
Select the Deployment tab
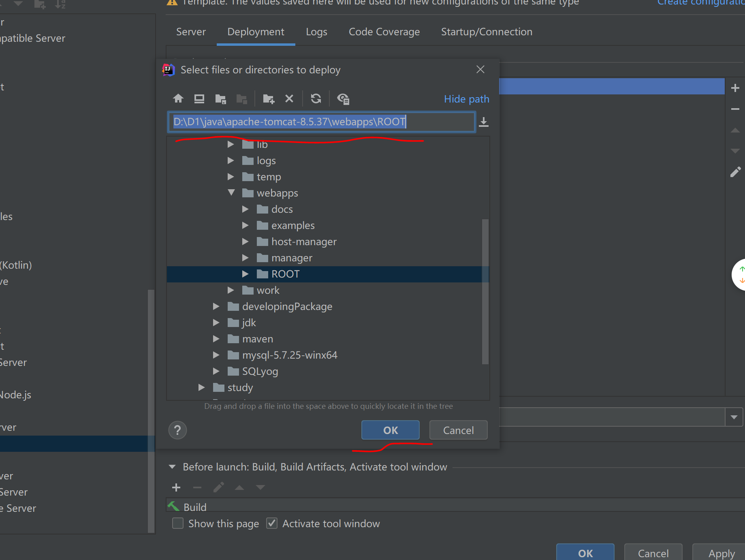pos(256,32)
